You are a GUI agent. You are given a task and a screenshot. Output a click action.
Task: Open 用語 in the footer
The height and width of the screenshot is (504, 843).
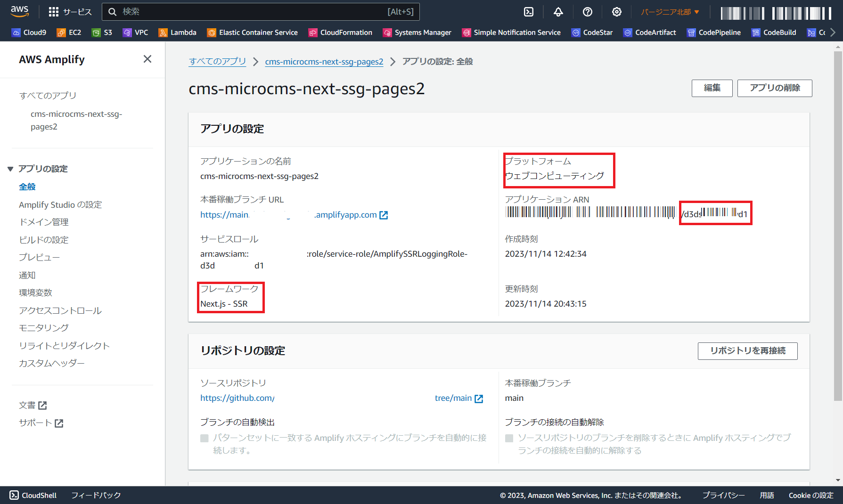tap(767, 495)
